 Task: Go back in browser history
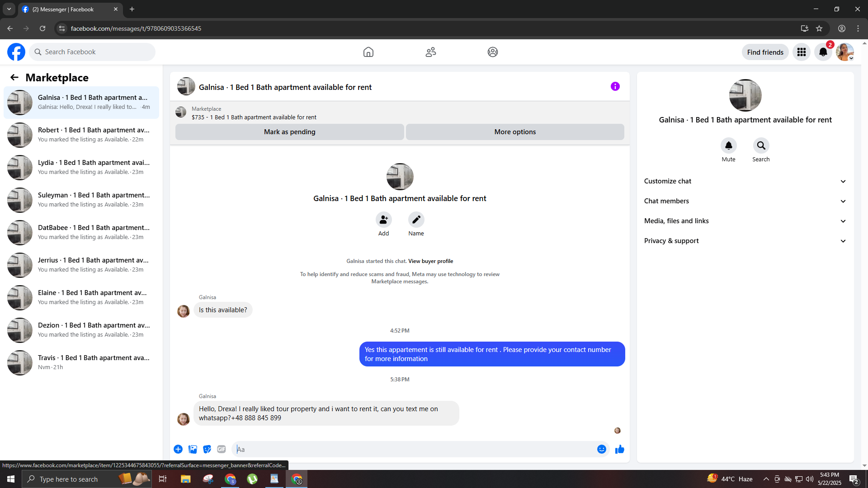pyautogui.click(x=10, y=28)
